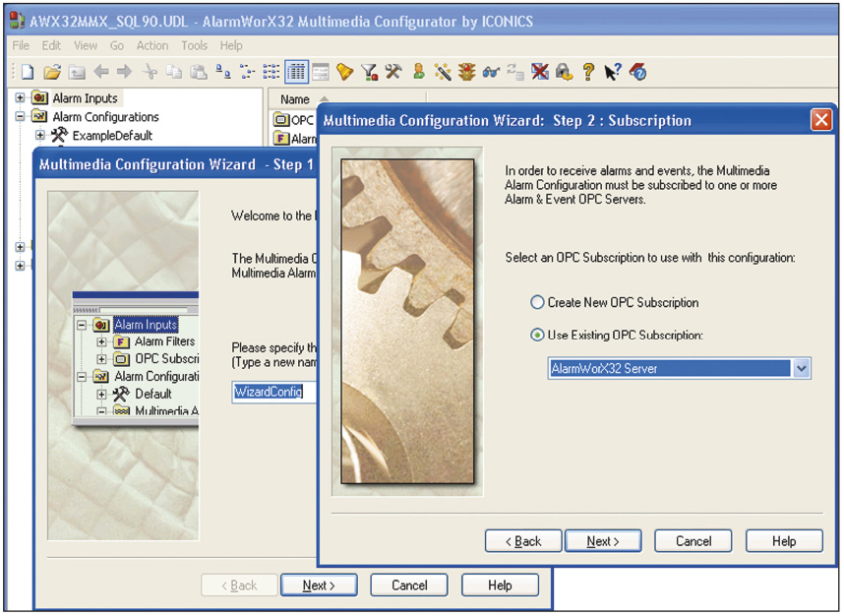Click the Cut scissors toolbar icon
Image resolution: width=844 pixels, height=616 pixels.
click(x=151, y=72)
